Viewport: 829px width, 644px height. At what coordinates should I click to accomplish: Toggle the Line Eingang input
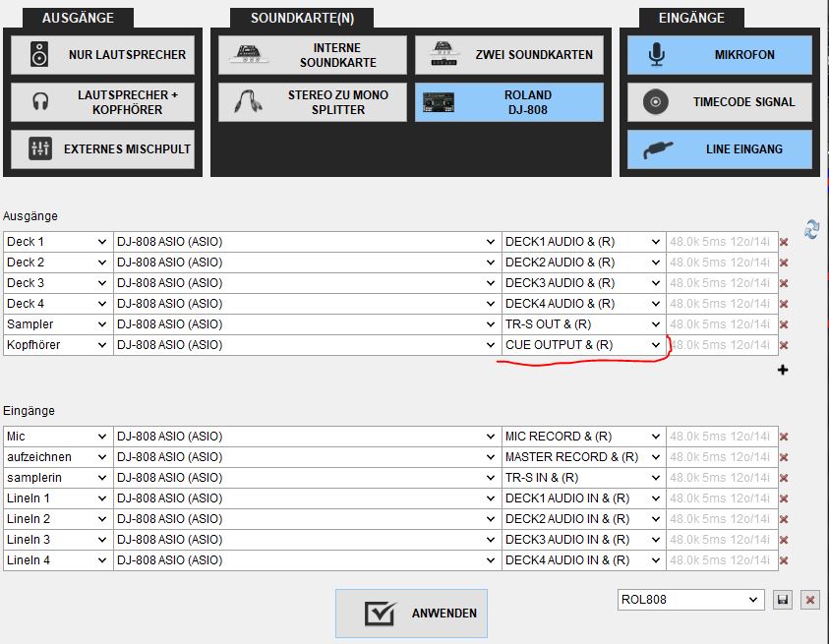tap(720, 149)
